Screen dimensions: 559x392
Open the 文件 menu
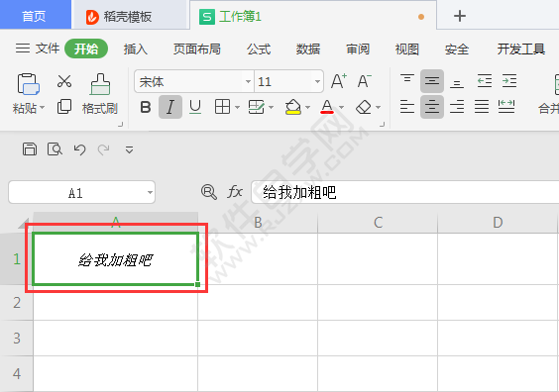pos(47,49)
